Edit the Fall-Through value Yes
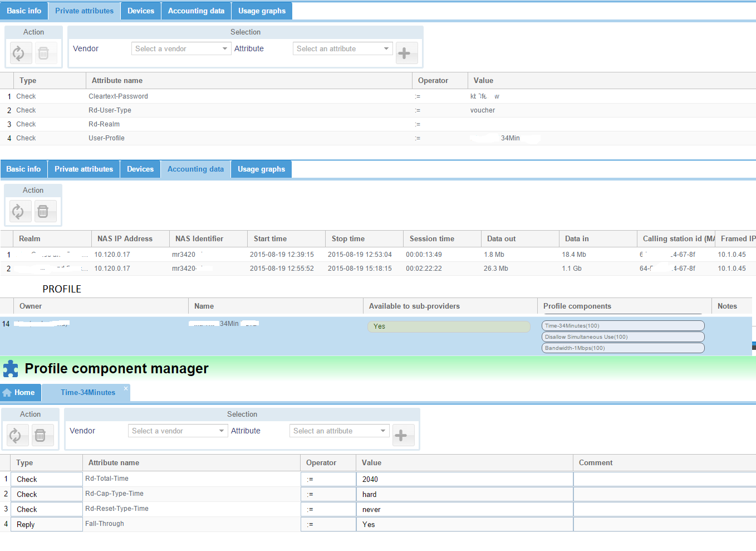The height and width of the screenshot is (551, 756). coord(465,524)
